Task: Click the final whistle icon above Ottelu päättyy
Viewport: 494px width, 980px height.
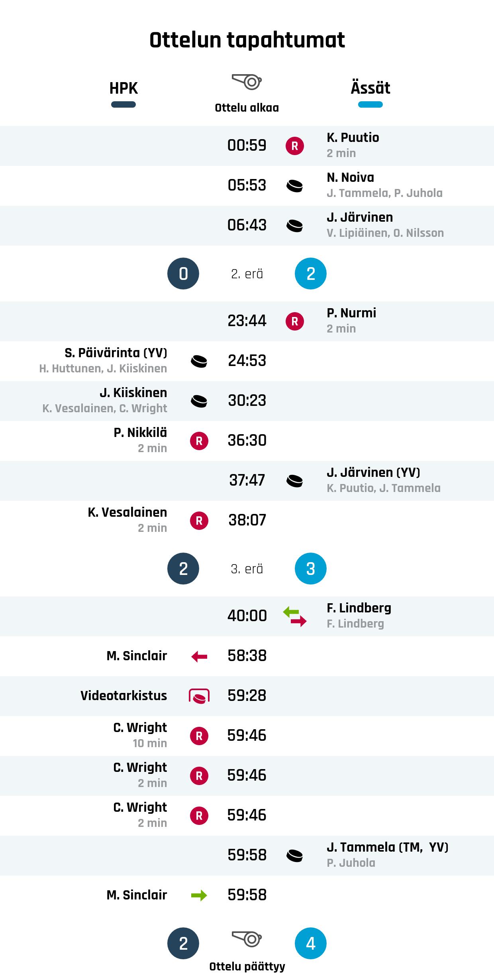Action: [x=247, y=939]
